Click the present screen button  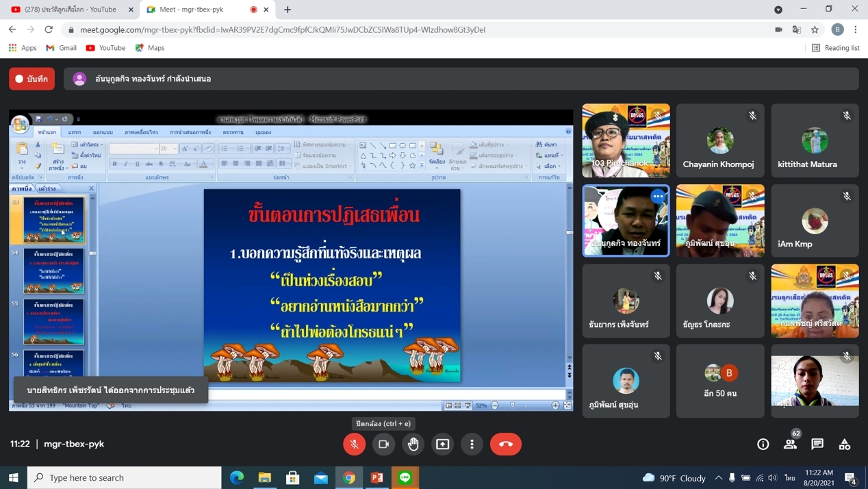click(x=443, y=444)
